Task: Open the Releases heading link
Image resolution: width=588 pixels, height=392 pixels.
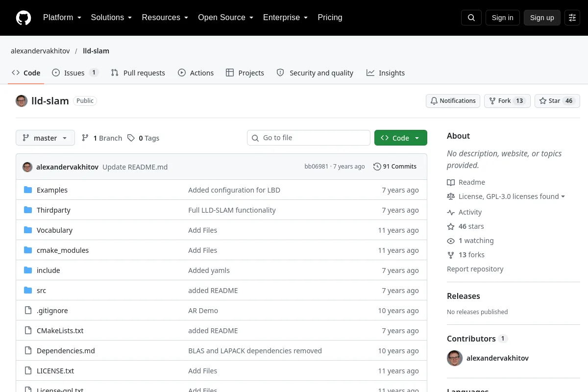Action: (463, 296)
